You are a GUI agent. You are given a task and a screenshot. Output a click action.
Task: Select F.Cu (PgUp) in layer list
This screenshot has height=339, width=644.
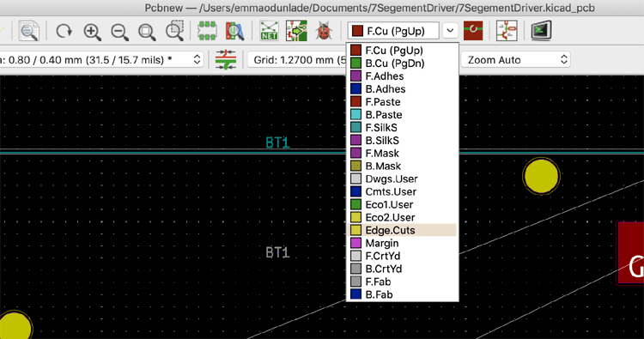(403, 51)
